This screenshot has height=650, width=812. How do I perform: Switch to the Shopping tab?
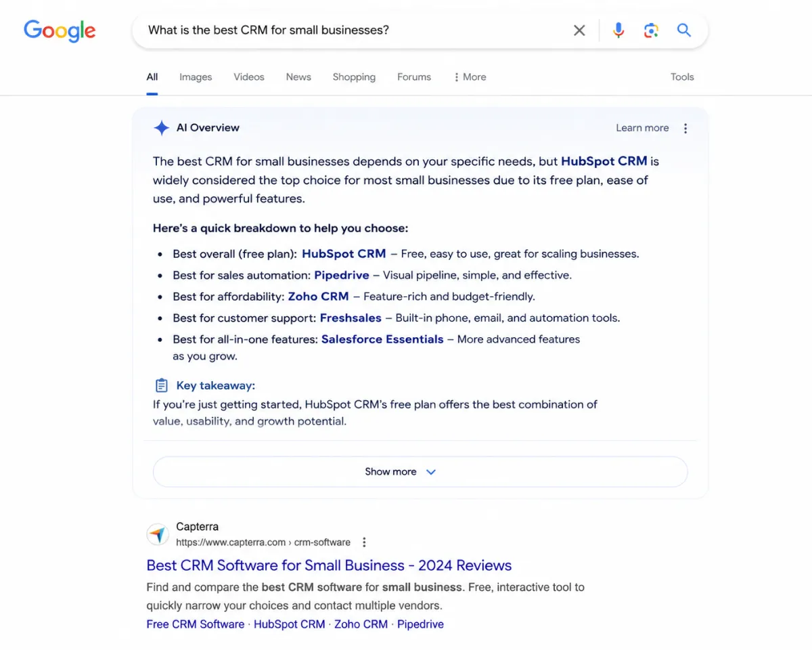click(x=354, y=77)
